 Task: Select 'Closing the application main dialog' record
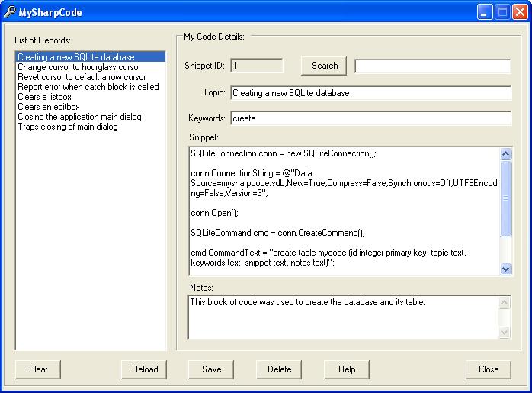click(x=91, y=117)
